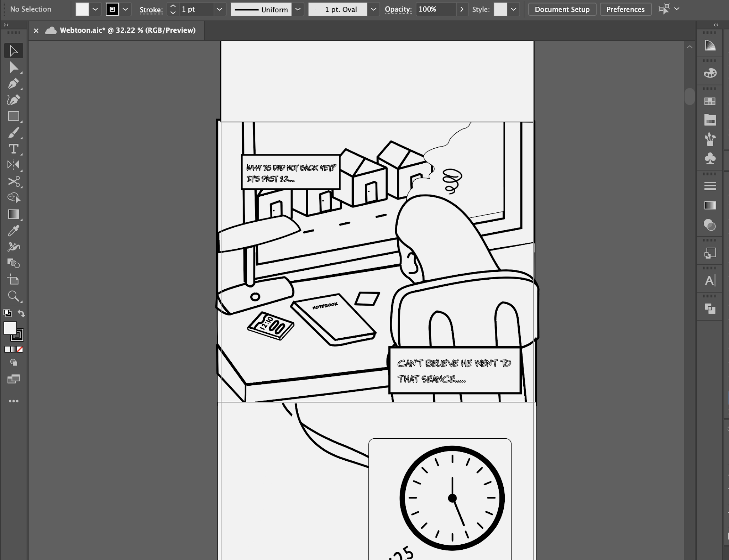
Task: Open Document Setup
Action: point(562,9)
